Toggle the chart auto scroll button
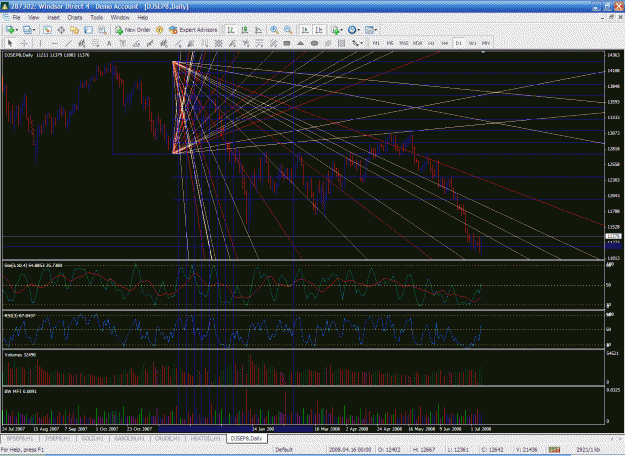 coord(305,30)
